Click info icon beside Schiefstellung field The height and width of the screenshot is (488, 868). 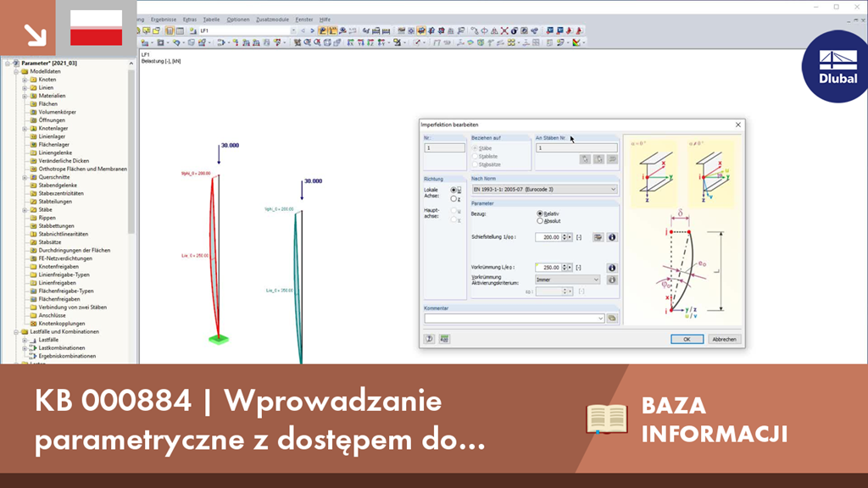pos(612,237)
